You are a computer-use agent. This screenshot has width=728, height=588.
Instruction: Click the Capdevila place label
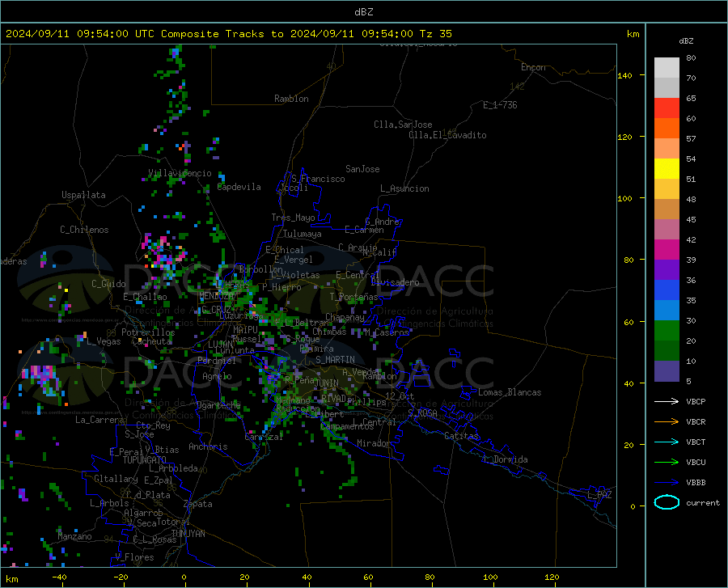(239, 187)
